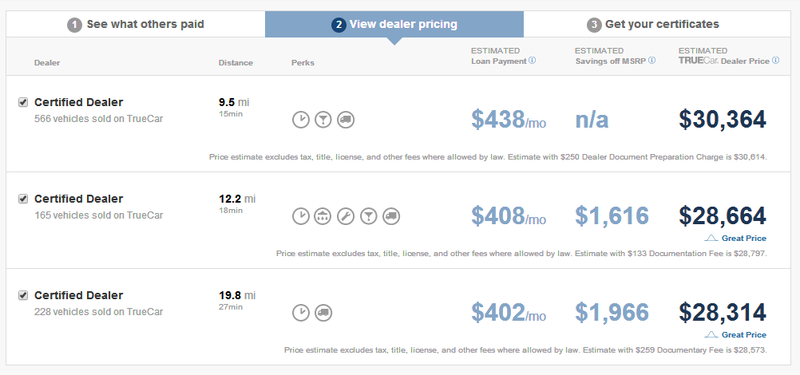
Task: Click the car wash perk icon for 12.2 mi dealer
Action: pyautogui.click(x=323, y=216)
